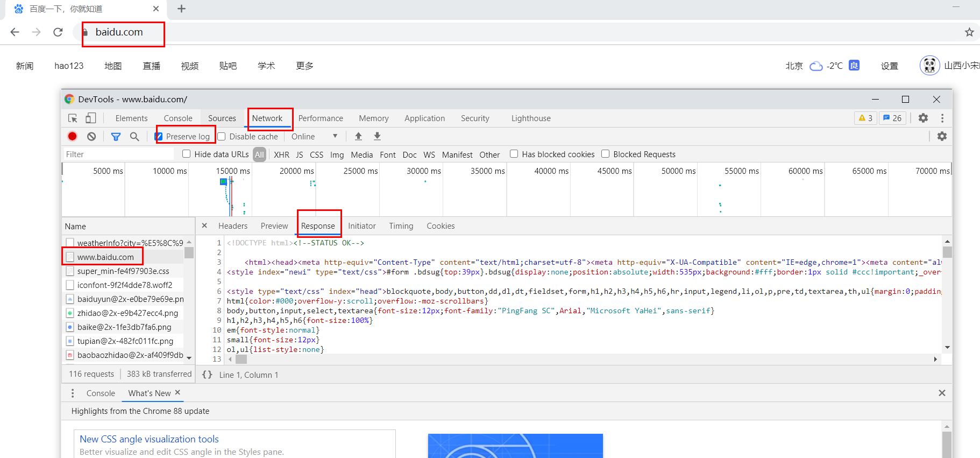Open DevTools customize three-dot menu
Viewport: 980px width, 458px height.
[942, 118]
